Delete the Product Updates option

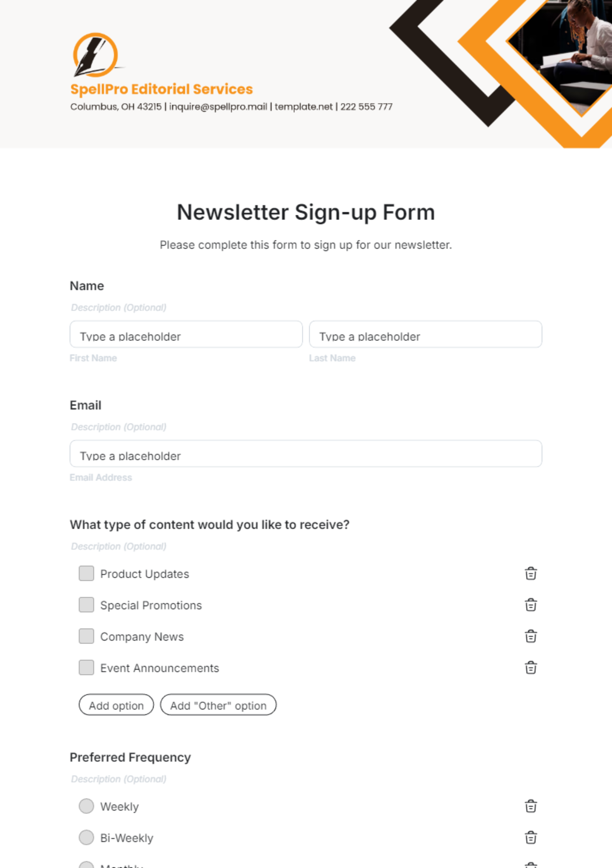[530, 574]
